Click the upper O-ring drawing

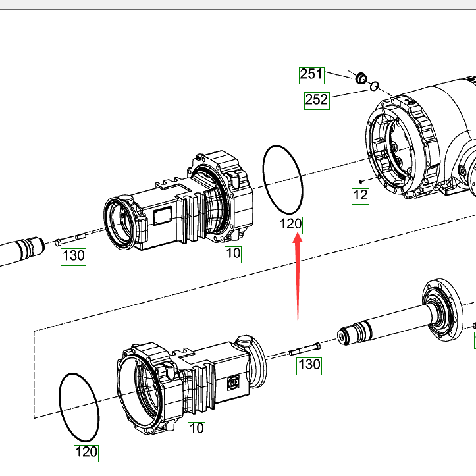click(x=282, y=184)
